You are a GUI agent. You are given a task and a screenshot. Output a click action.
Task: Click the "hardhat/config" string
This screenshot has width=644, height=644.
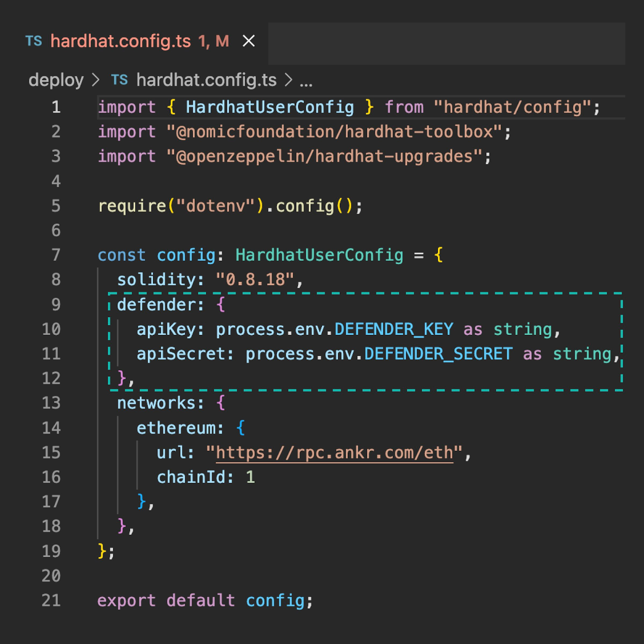pos(512,107)
